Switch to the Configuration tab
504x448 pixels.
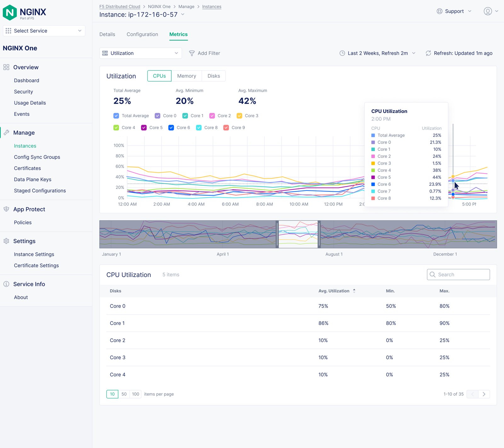point(142,34)
